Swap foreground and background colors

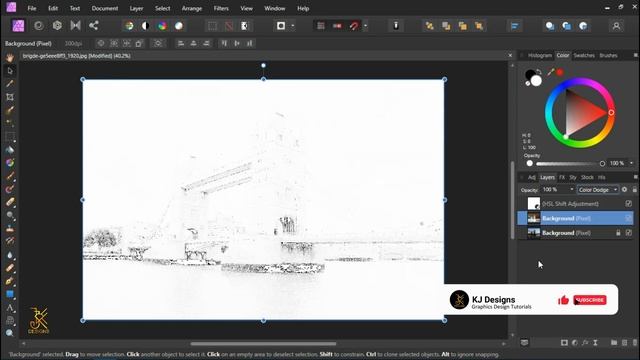click(x=539, y=72)
